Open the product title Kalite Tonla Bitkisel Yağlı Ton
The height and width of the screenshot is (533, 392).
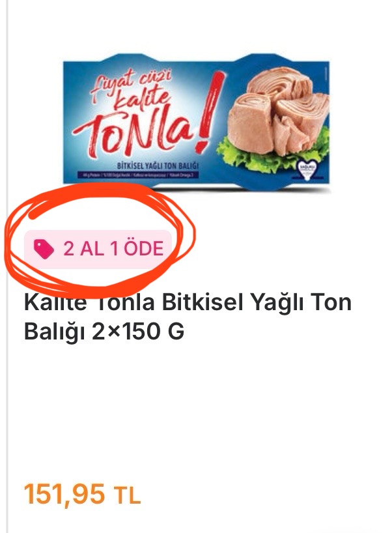pyautogui.click(x=188, y=302)
